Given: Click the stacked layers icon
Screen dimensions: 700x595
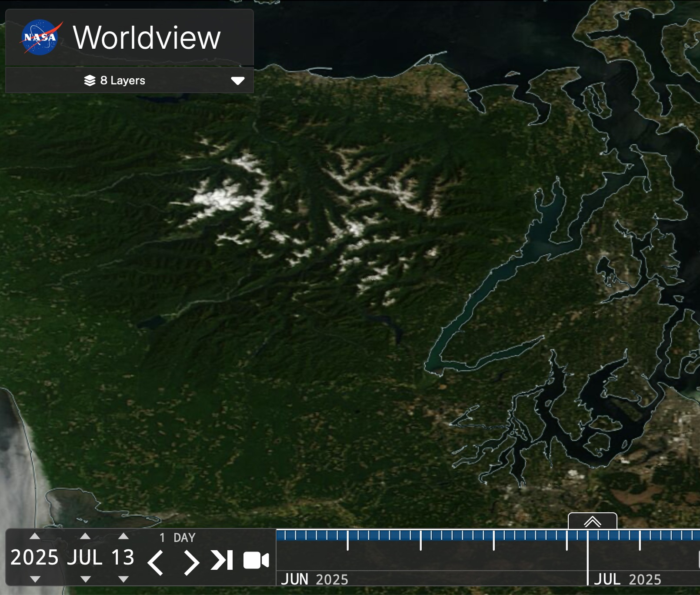Looking at the screenshot, I should (90, 80).
